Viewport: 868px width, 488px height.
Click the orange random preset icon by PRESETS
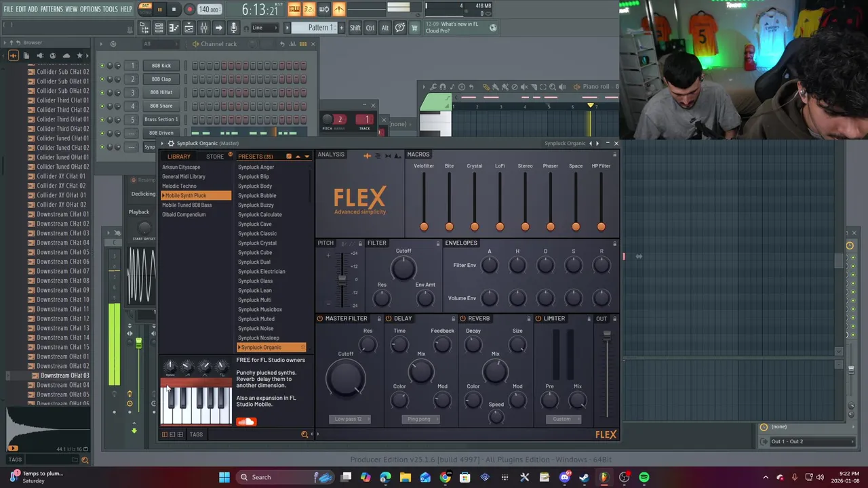[x=289, y=157]
